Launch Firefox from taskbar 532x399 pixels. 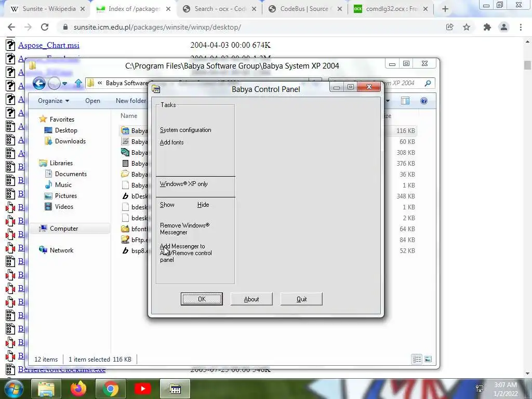tap(78, 389)
